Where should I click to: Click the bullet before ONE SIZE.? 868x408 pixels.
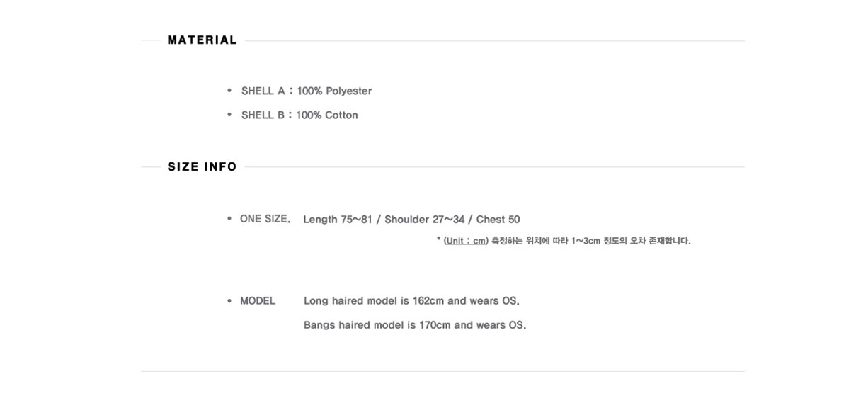(x=229, y=219)
